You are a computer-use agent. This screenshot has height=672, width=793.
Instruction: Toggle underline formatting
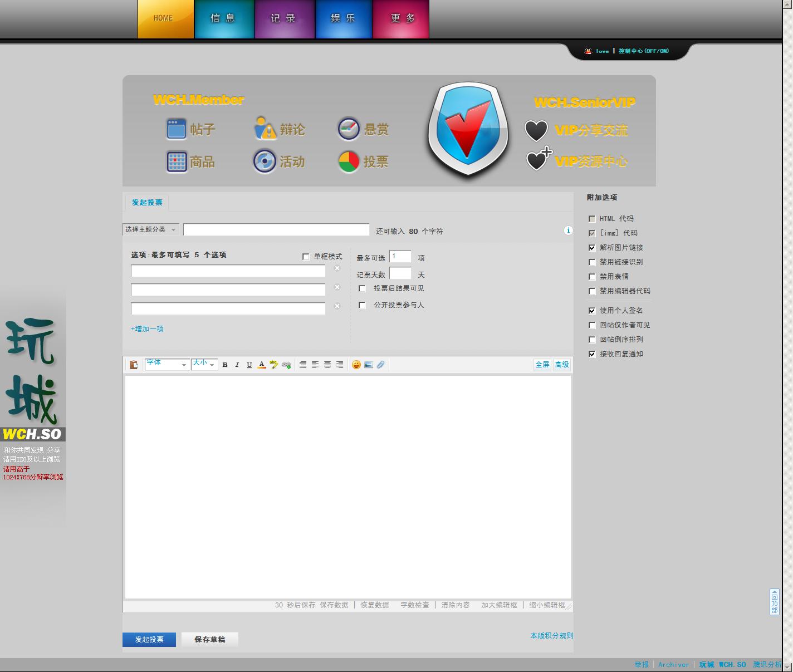point(249,365)
